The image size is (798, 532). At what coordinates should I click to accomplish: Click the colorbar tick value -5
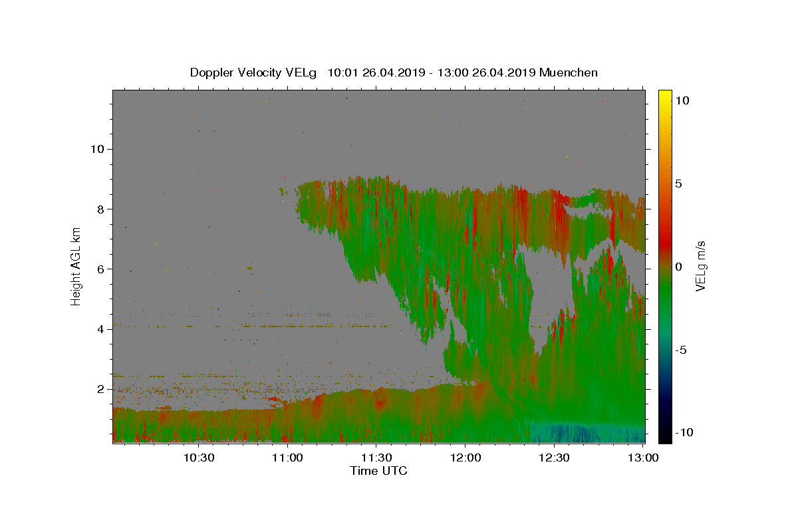pos(680,350)
